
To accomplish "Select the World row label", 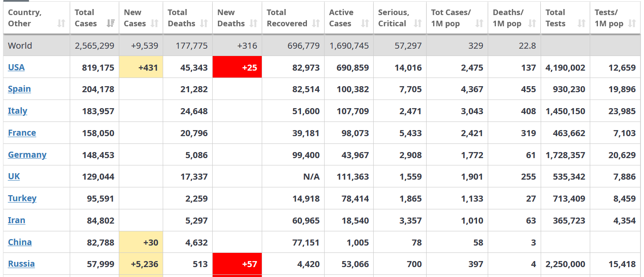I will coord(20,46).
